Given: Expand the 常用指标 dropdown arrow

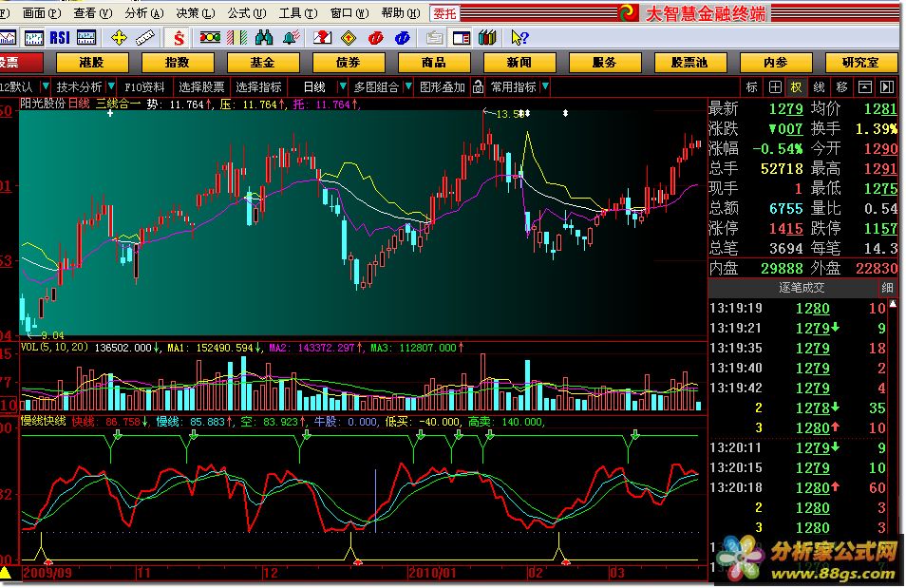Looking at the screenshot, I should pyautogui.click(x=545, y=86).
